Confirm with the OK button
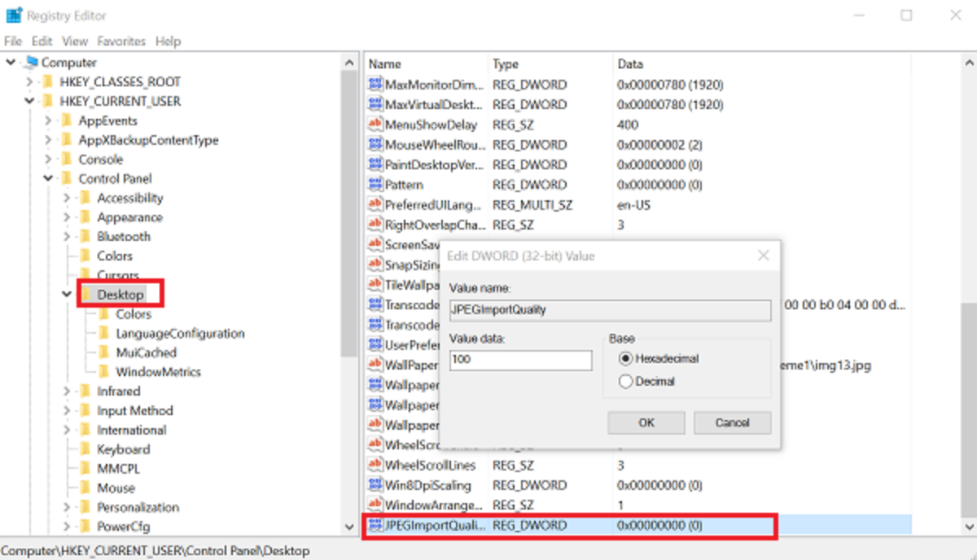This screenshot has width=977, height=560. point(646,422)
